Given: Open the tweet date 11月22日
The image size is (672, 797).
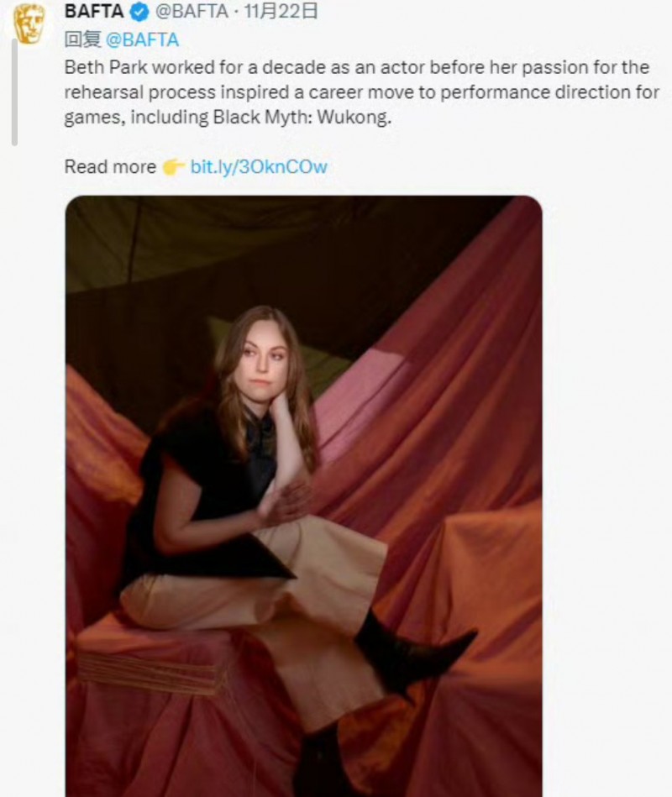Looking at the screenshot, I should pyautogui.click(x=281, y=11).
